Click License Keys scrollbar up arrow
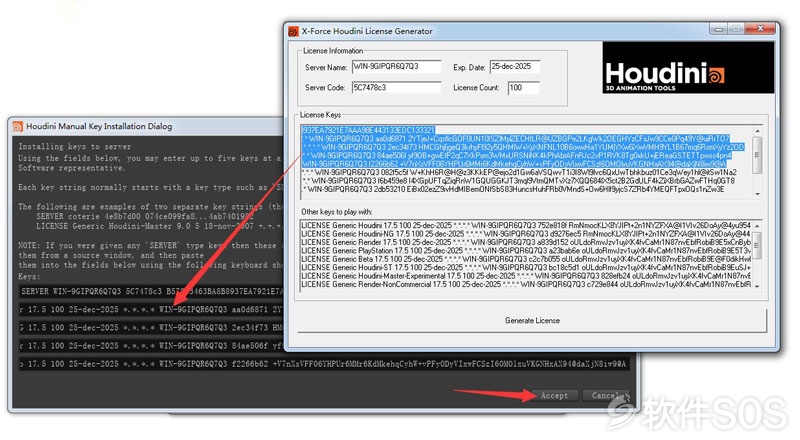 coord(757,131)
